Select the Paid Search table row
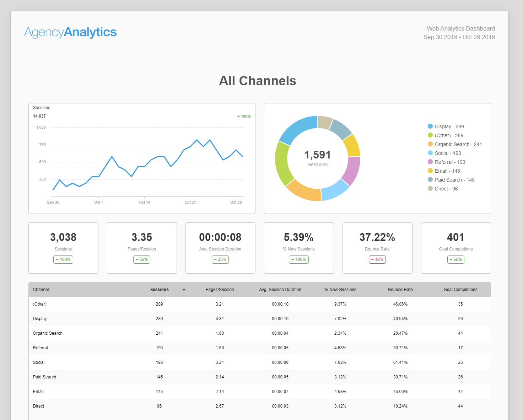Screen dimensions: 523x420 260,377
